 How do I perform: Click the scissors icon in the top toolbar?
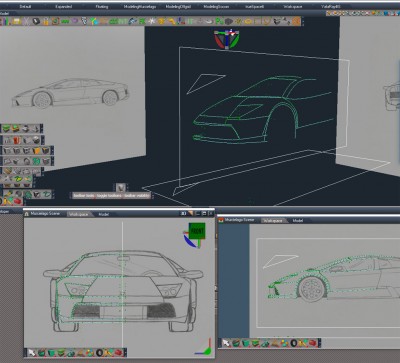(26, 21)
